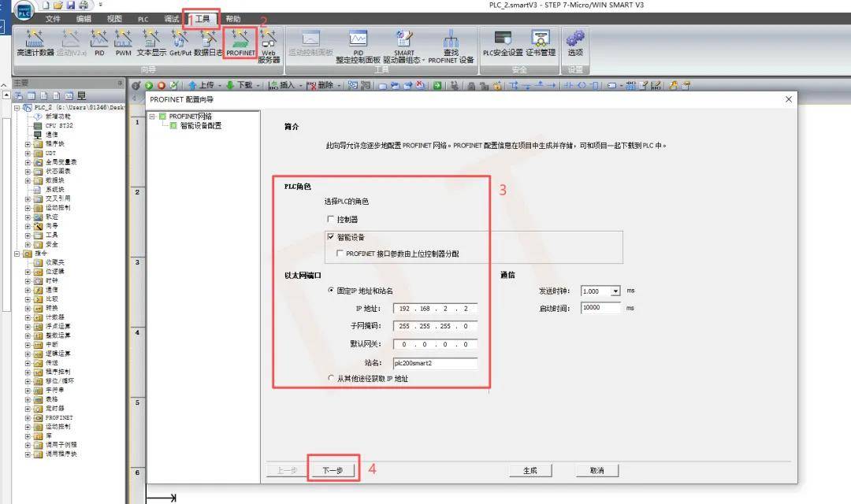The width and height of the screenshot is (851, 504).
Task: Select 智能设备配置 in wizard tree
Action: [x=201, y=126]
